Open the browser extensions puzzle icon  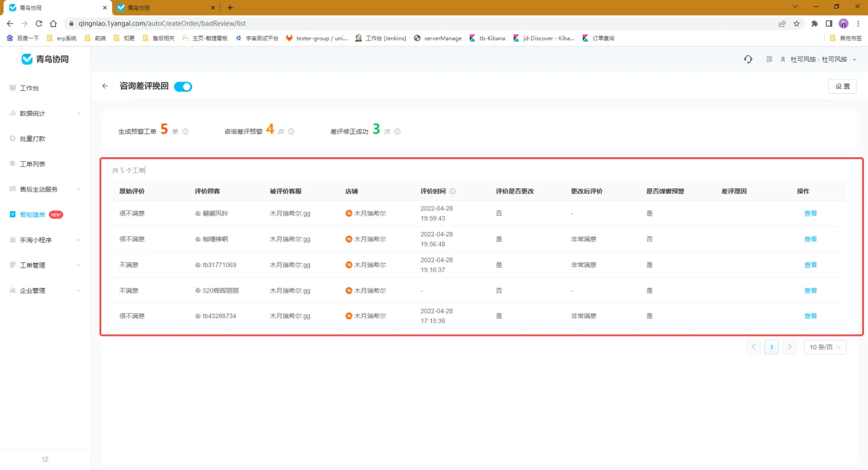pos(814,24)
